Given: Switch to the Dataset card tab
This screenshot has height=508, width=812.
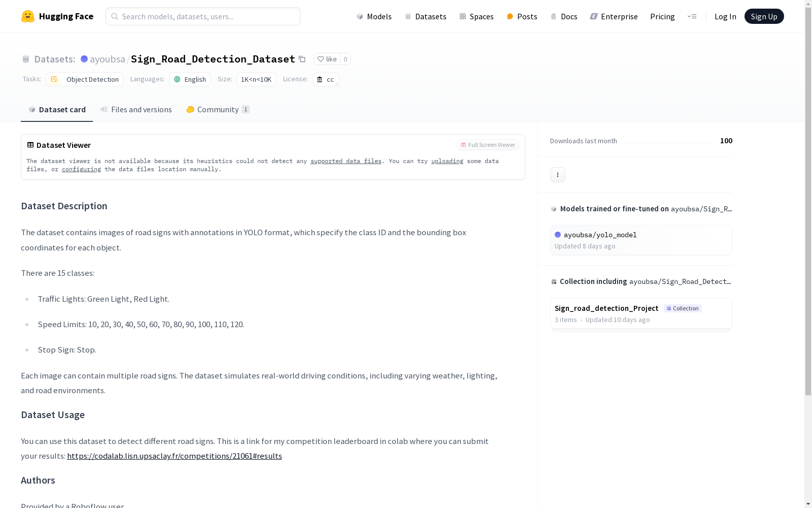Looking at the screenshot, I should [57, 110].
